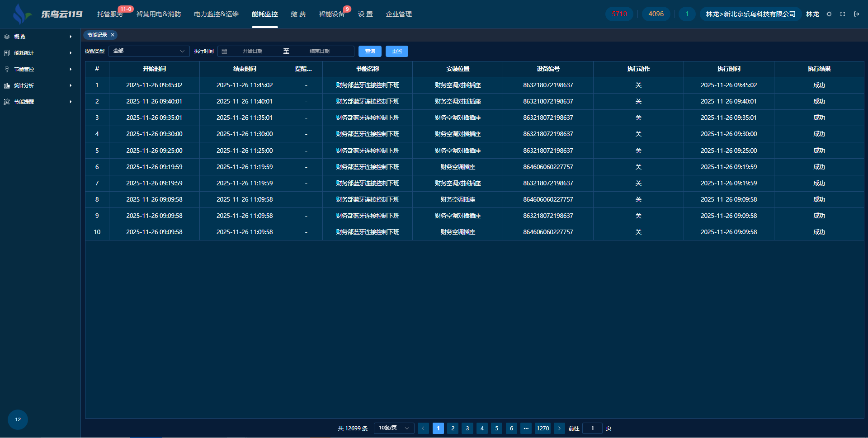Go to the next page arrow
This screenshot has height=438, width=868.
click(x=559, y=428)
